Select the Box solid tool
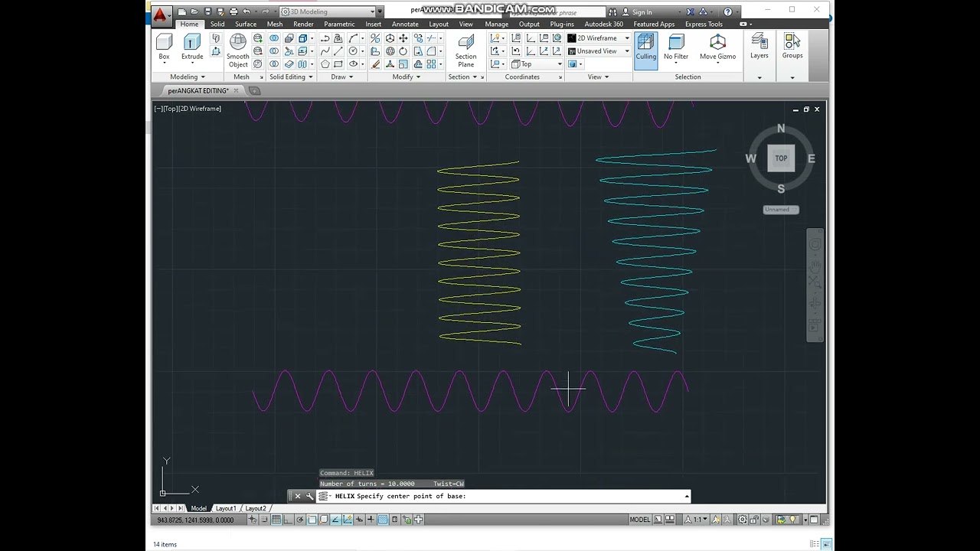 164,47
